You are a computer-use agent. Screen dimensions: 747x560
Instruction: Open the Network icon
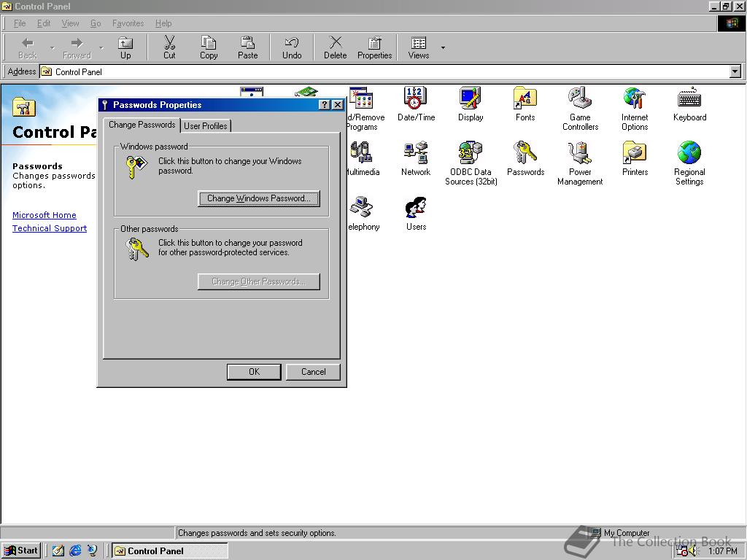(415, 158)
